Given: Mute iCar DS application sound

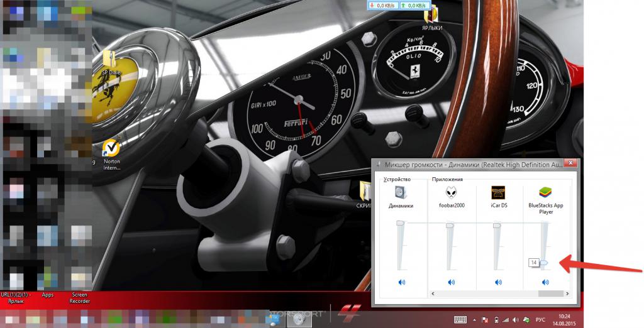Looking at the screenshot, I should [x=497, y=283].
